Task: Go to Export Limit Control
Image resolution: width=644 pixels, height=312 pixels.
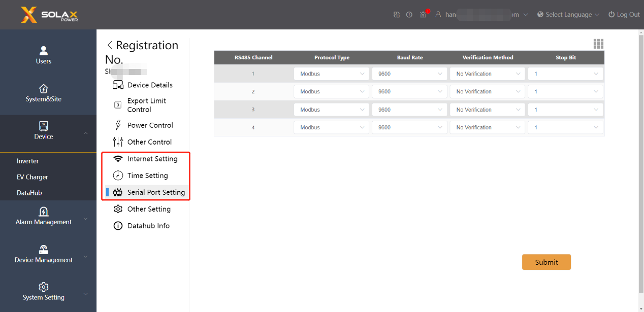Action: pos(146,105)
